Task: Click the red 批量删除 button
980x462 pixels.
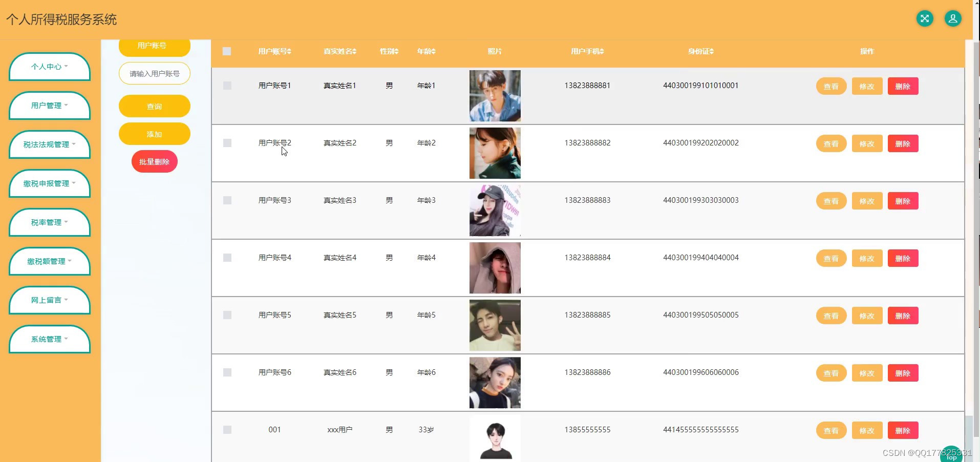Action: pos(155,161)
